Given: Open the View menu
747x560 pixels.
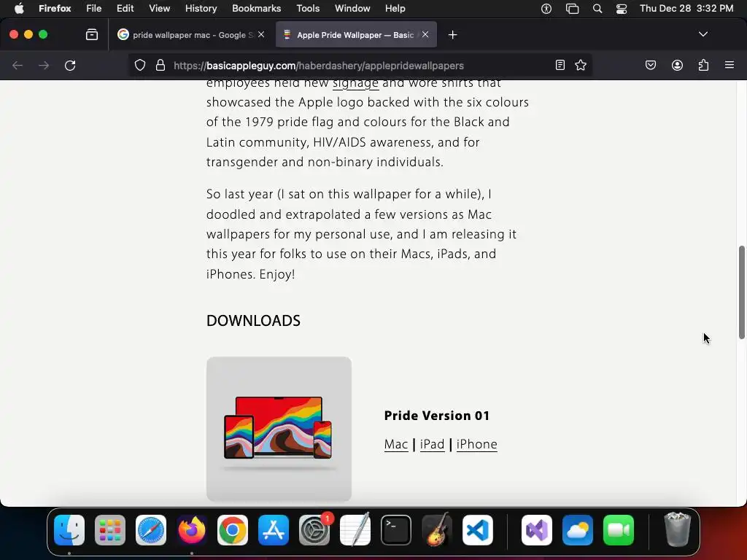Looking at the screenshot, I should [159, 9].
